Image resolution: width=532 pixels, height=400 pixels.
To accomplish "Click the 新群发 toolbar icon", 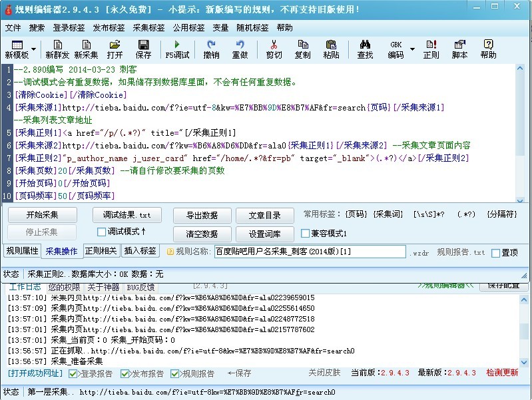I will coord(57,49).
